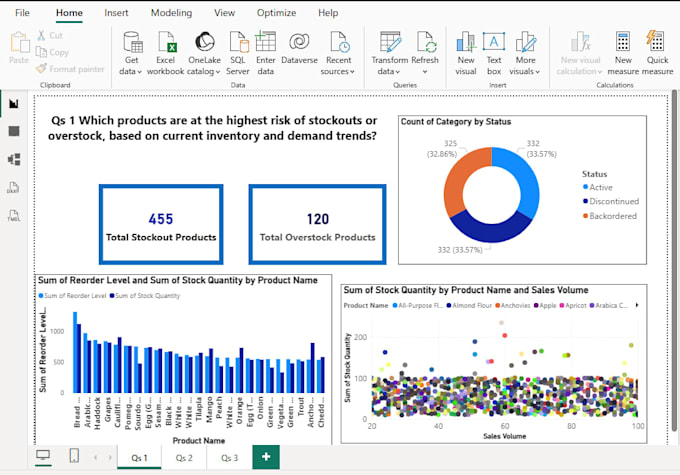Create a New visual

(466, 53)
